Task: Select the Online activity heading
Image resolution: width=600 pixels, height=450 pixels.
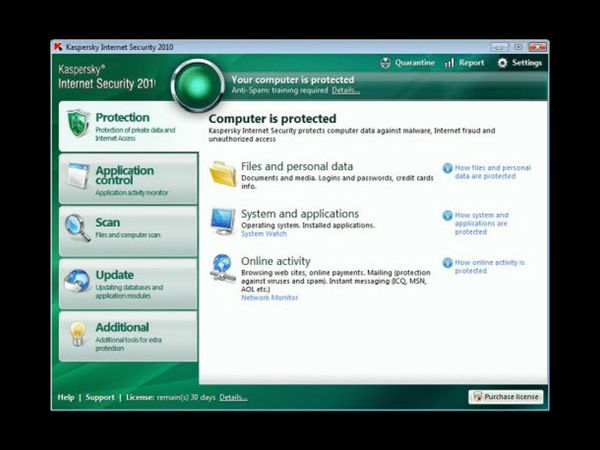Action: pos(276,261)
